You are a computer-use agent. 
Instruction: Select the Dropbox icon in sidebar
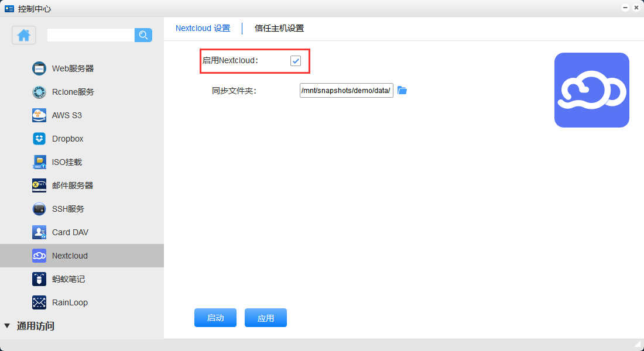pos(39,139)
